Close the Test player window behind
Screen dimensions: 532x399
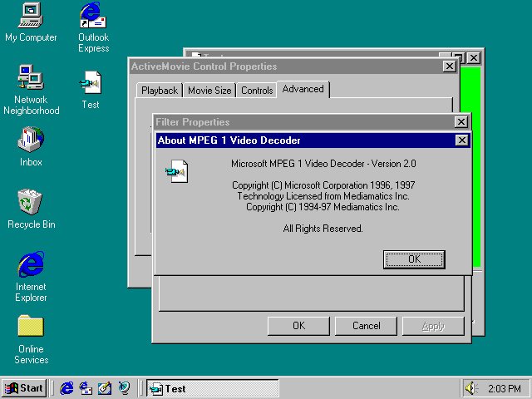point(474,58)
